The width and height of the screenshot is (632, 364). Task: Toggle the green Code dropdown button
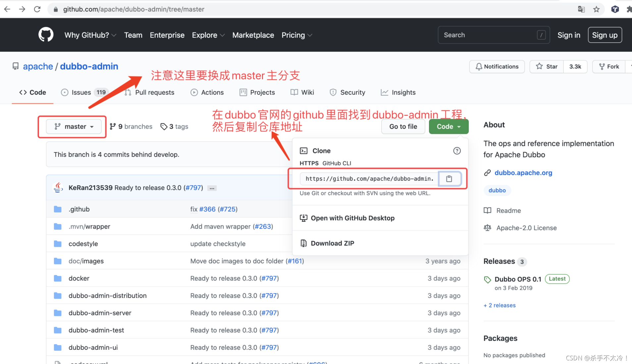click(448, 126)
